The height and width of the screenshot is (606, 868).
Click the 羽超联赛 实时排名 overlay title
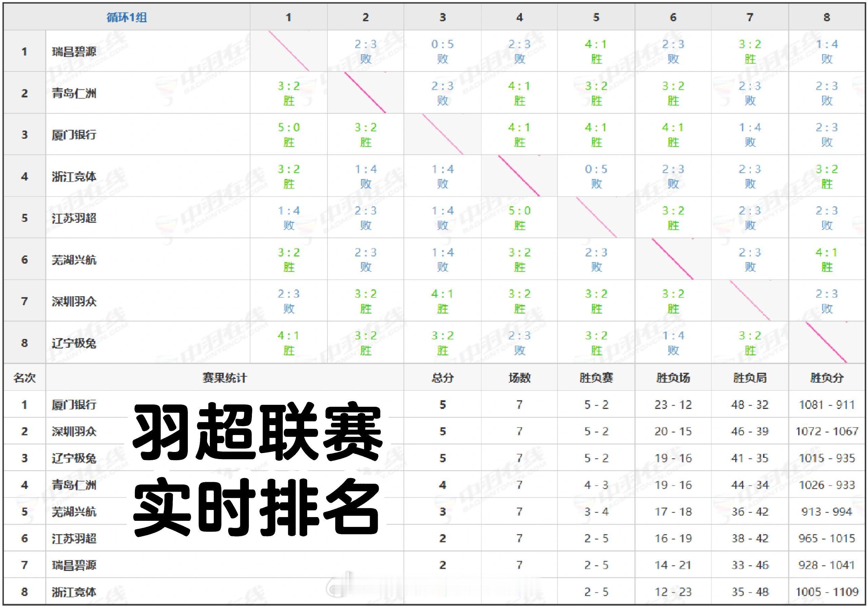coord(257,469)
